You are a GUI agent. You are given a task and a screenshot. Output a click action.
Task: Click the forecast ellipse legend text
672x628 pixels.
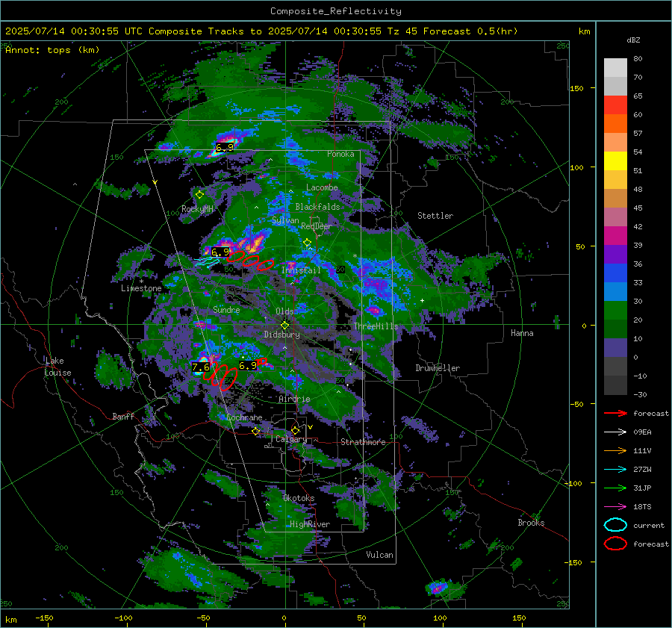pyautogui.click(x=651, y=544)
